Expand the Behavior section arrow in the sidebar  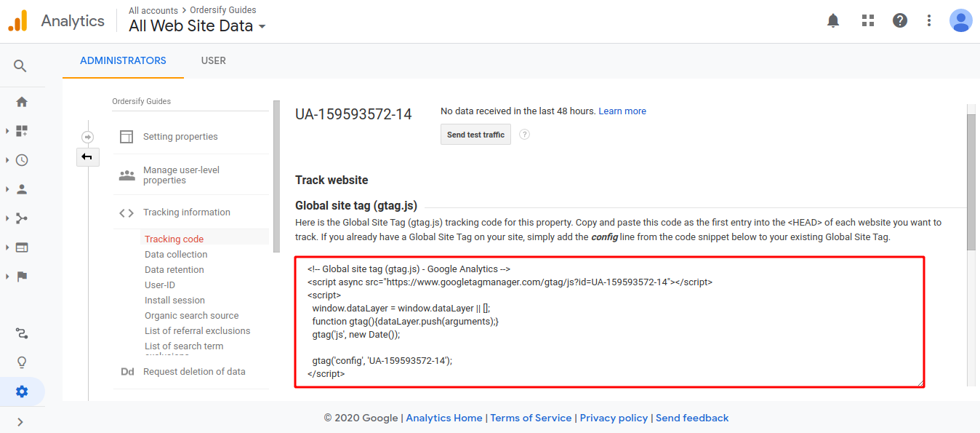7,247
